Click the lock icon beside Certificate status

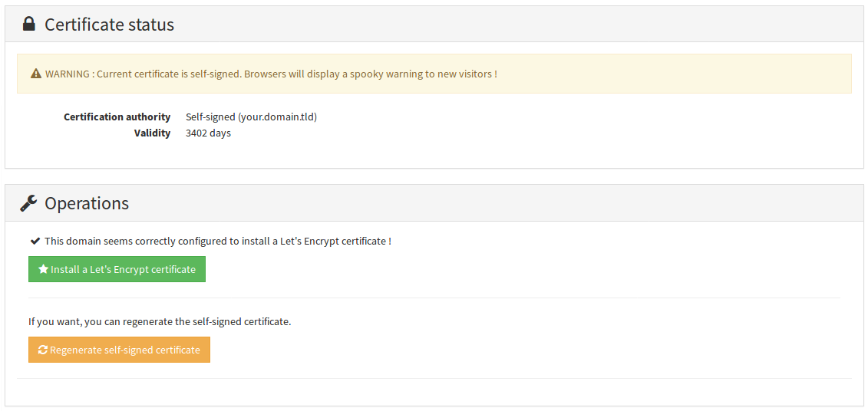[29, 25]
